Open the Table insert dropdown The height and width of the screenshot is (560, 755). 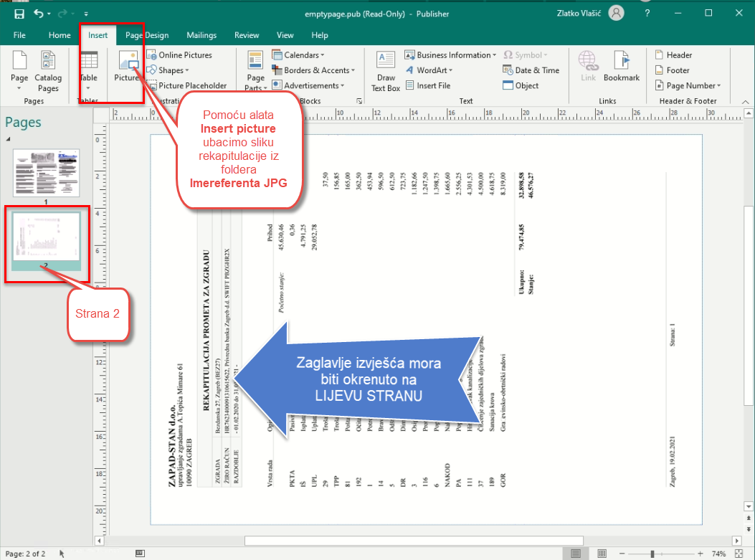(x=89, y=71)
